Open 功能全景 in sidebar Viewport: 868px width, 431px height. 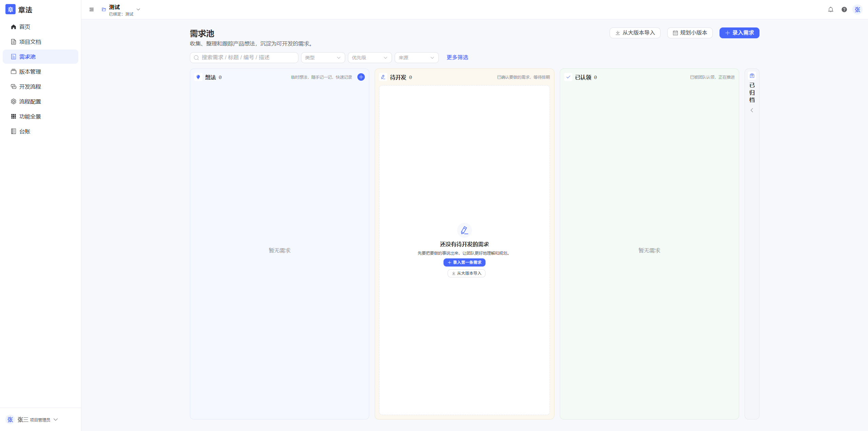tap(40, 116)
